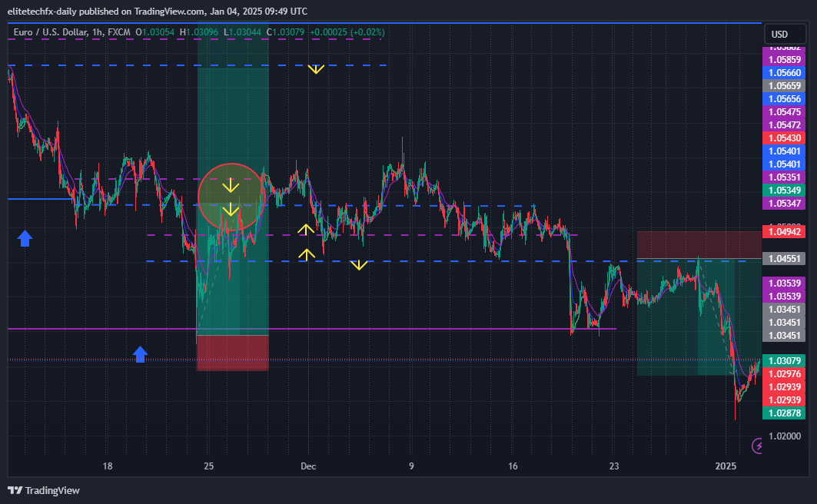Viewport: 817px width, 504px height.
Task: Click the elitetechfx-daily published caption
Action: point(158,11)
